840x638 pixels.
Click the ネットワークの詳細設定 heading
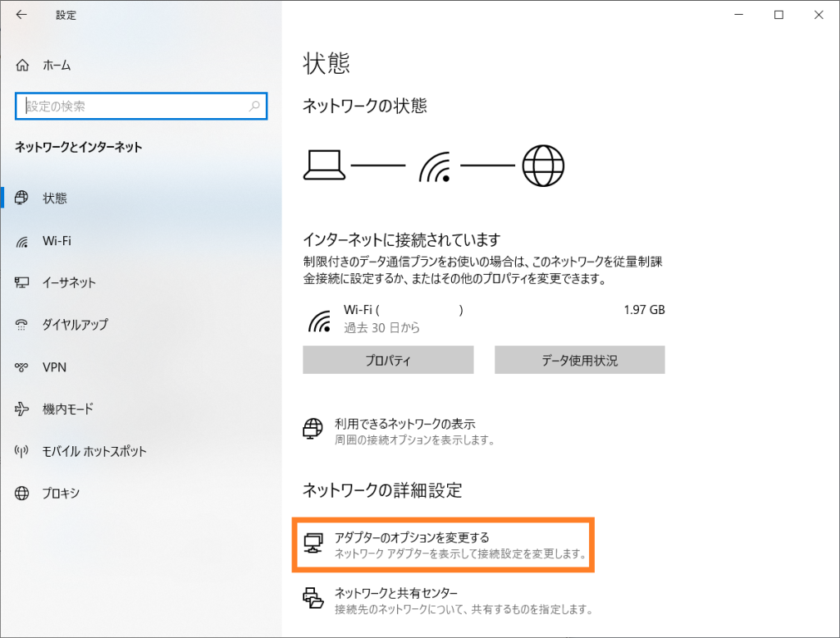[x=382, y=490]
